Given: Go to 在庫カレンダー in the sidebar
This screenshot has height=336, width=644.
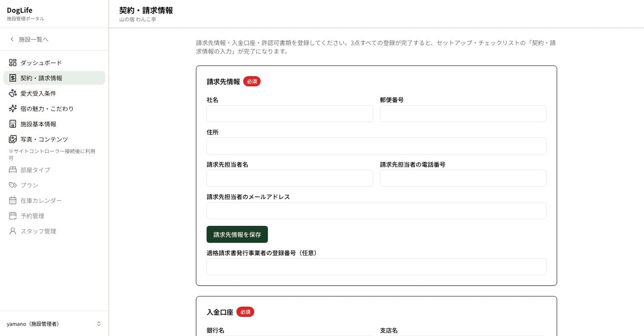Looking at the screenshot, I should pyautogui.click(x=54, y=201).
